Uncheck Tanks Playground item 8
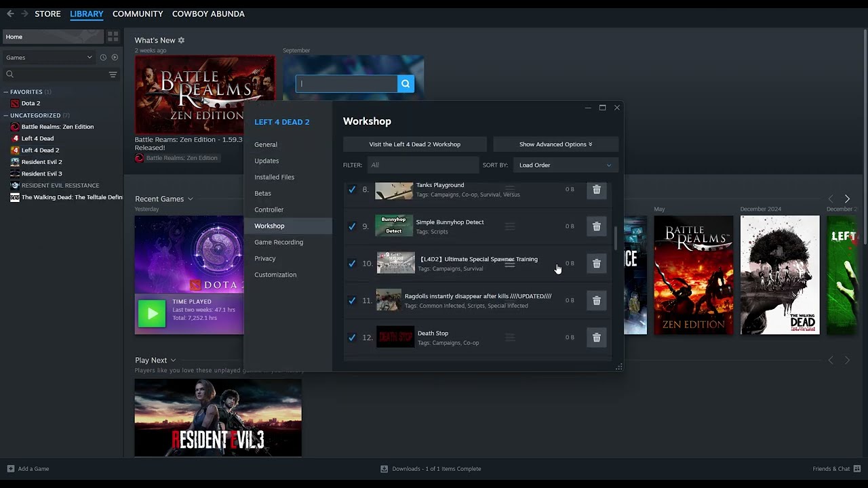868x488 pixels. pyautogui.click(x=352, y=190)
